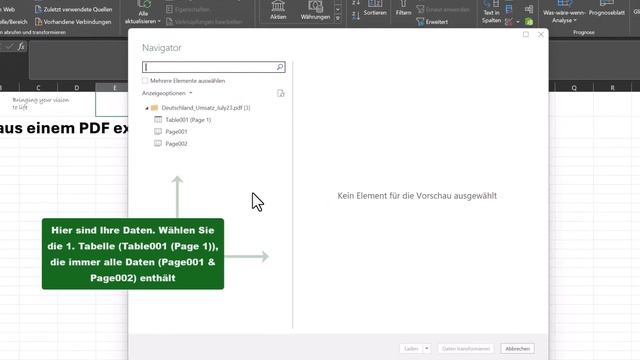Image resolution: width=640 pixels, height=360 pixels.
Task: Select the Aktien data type icon
Action: pos(278,6)
